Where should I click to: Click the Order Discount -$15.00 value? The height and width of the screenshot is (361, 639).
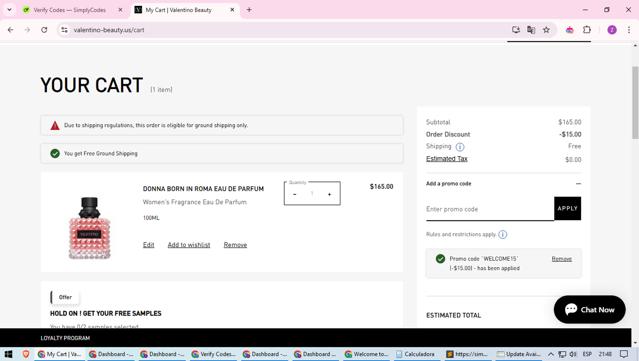(x=570, y=134)
